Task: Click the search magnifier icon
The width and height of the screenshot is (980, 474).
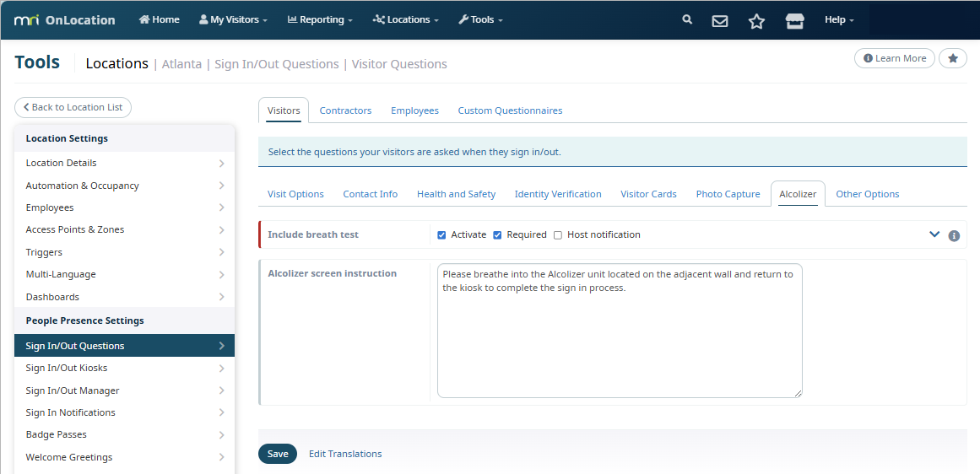Action: pyautogui.click(x=687, y=19)
